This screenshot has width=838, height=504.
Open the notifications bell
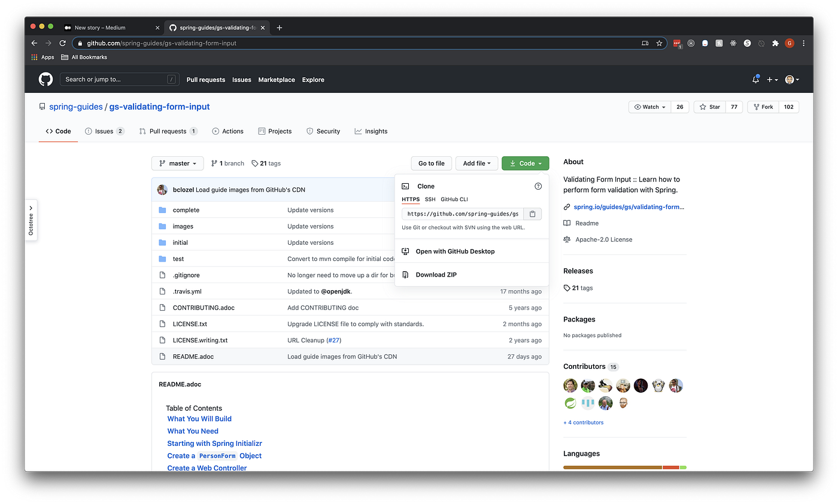coord(755,80)
